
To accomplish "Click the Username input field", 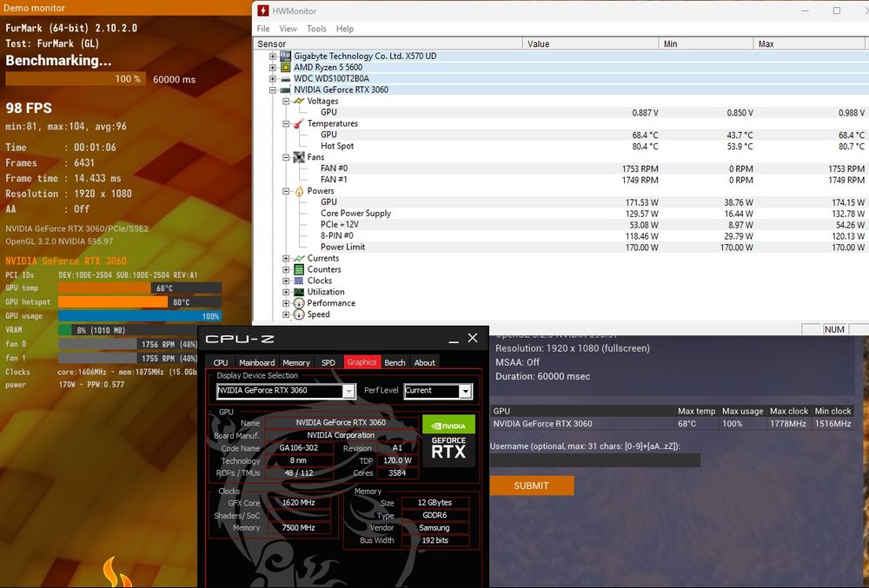I will click(x=595, y=460).
